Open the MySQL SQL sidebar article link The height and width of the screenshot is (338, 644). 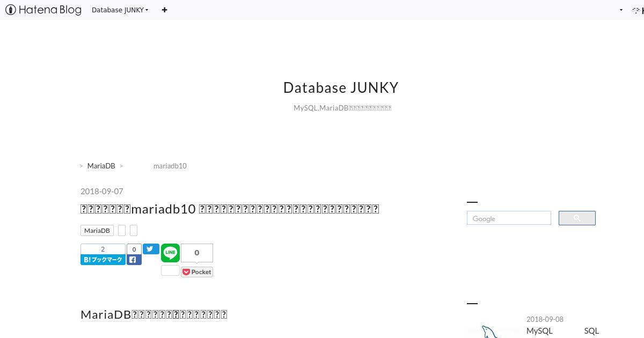click(562, 331)
